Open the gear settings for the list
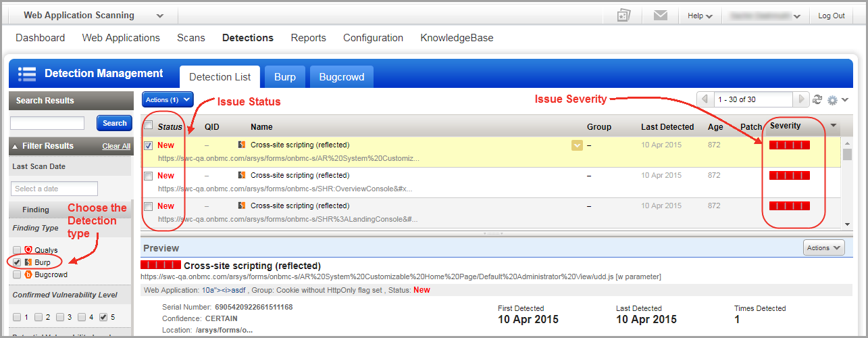 click(832, 100)
